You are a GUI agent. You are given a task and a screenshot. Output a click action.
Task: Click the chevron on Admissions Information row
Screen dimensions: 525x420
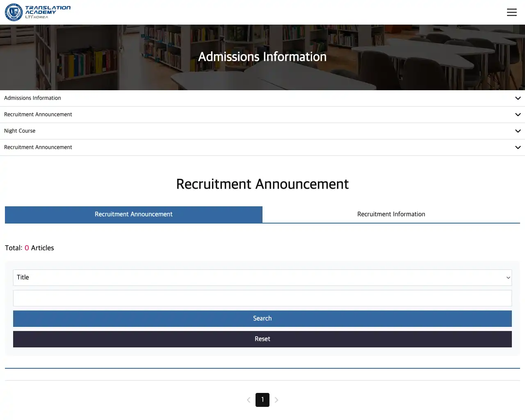coord(518,98)
